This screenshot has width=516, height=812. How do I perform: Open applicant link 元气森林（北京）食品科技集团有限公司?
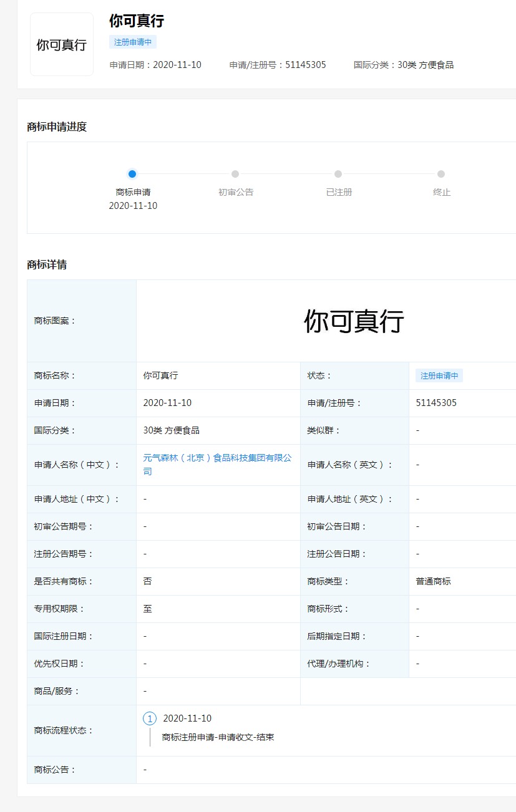pos(218,465)
